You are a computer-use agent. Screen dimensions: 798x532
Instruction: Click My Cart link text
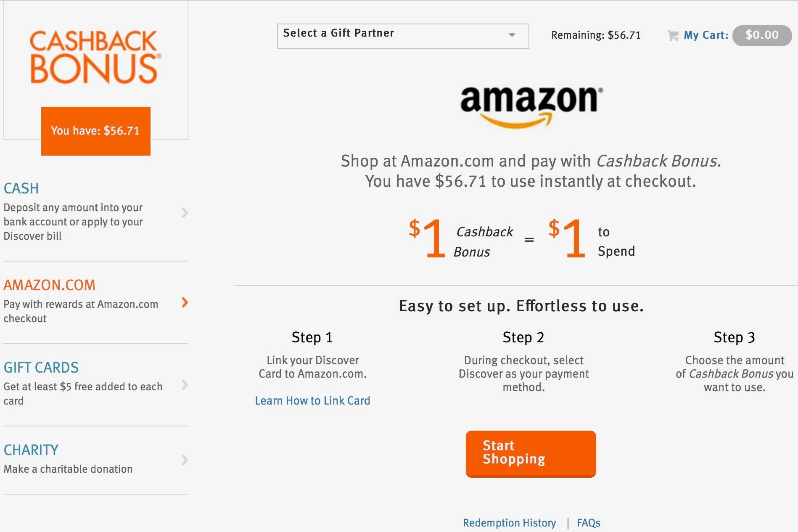(706, 35)
